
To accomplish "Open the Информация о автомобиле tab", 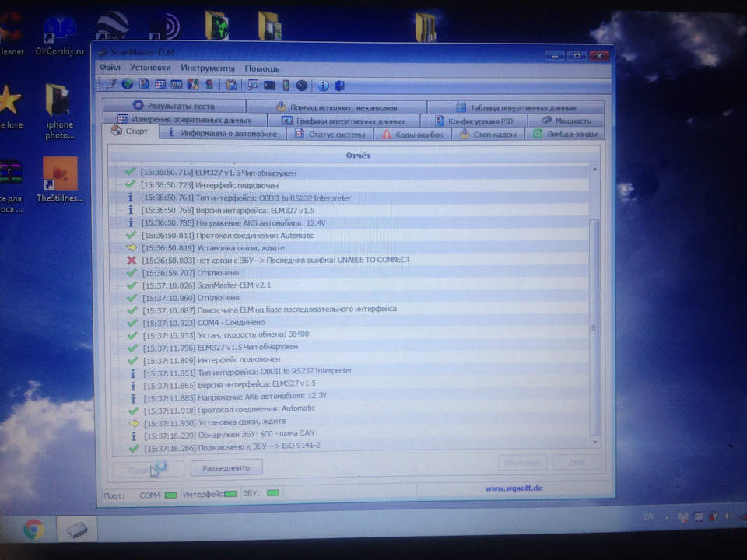I will [223, 133].
